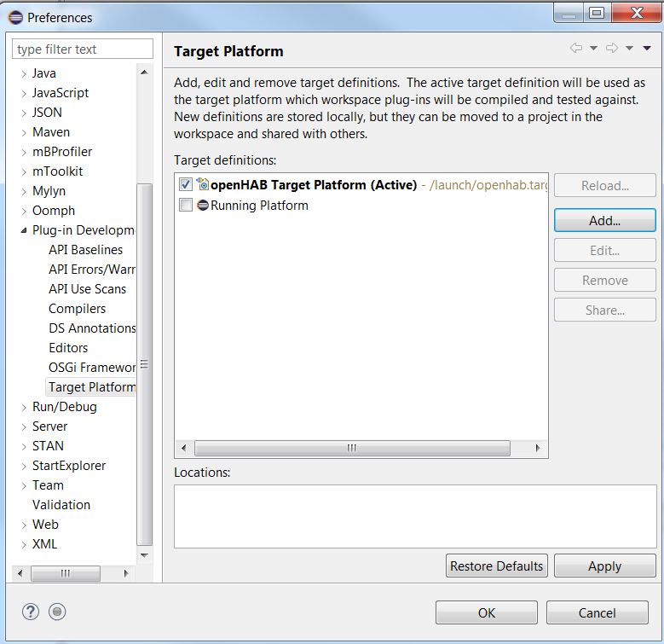Expand the mBProfiler tree node
The height and width of the screenshot is (644, 664).
click(24, 152)
